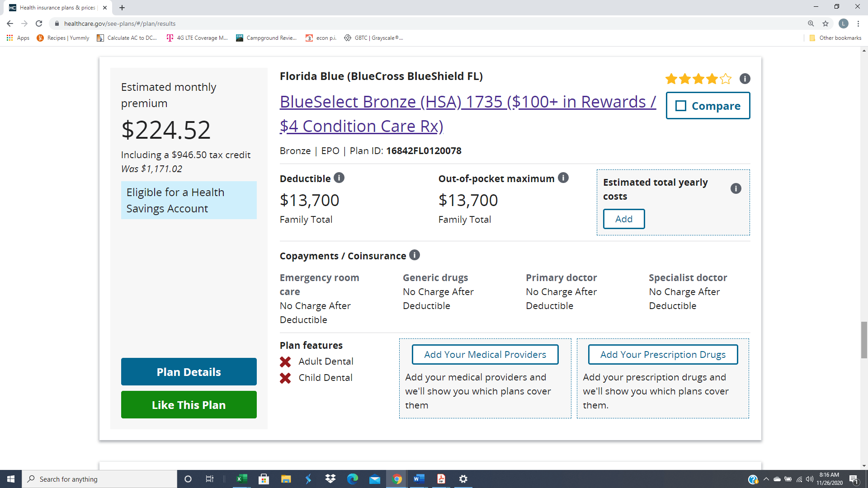Open the volume control in tray
Viewport: 868px width, 488px height.
[810, 479]
